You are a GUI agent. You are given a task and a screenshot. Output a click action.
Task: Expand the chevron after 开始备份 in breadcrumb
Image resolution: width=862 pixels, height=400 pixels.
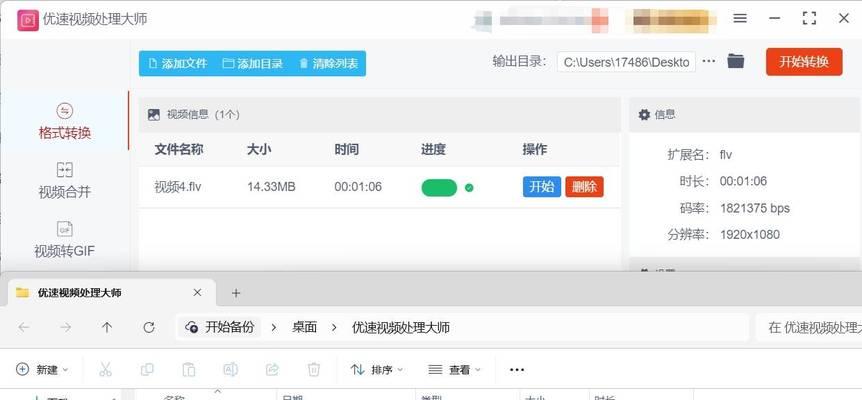pos(274,328)
